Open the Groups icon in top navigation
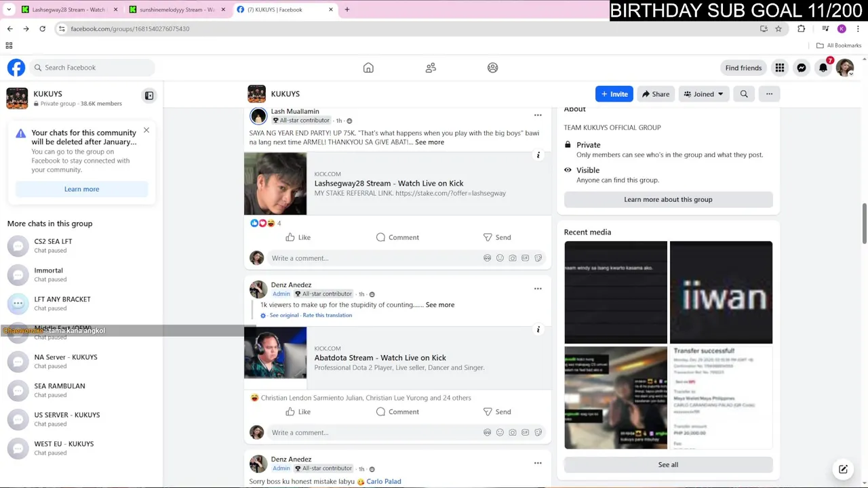Viewport: 868px width, 488px height. point(493,68)
